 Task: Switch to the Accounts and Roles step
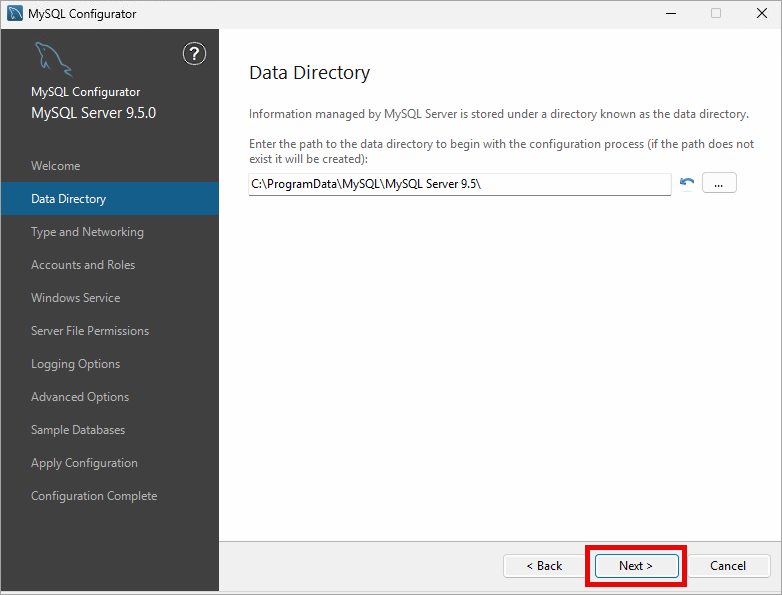coord(83,265)
